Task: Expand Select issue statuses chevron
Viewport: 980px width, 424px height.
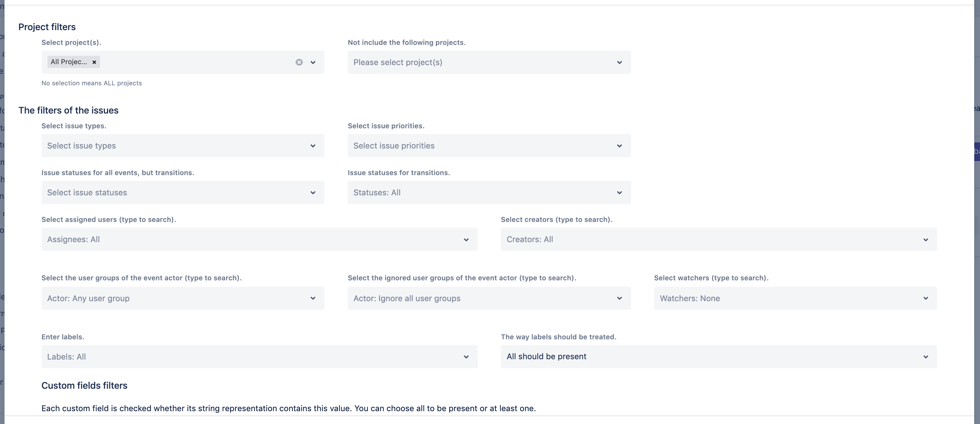Action: [313, 192]
